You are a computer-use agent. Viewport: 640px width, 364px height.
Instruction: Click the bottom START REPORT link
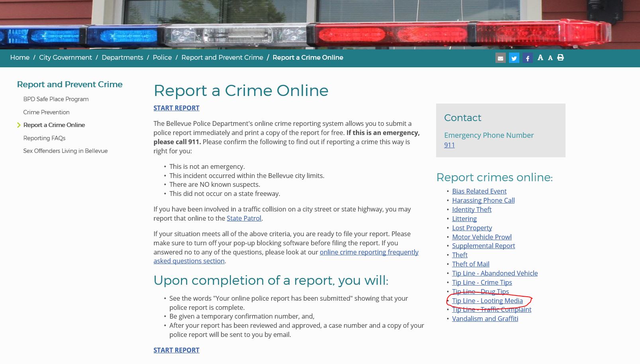click(x=176, y=350)
